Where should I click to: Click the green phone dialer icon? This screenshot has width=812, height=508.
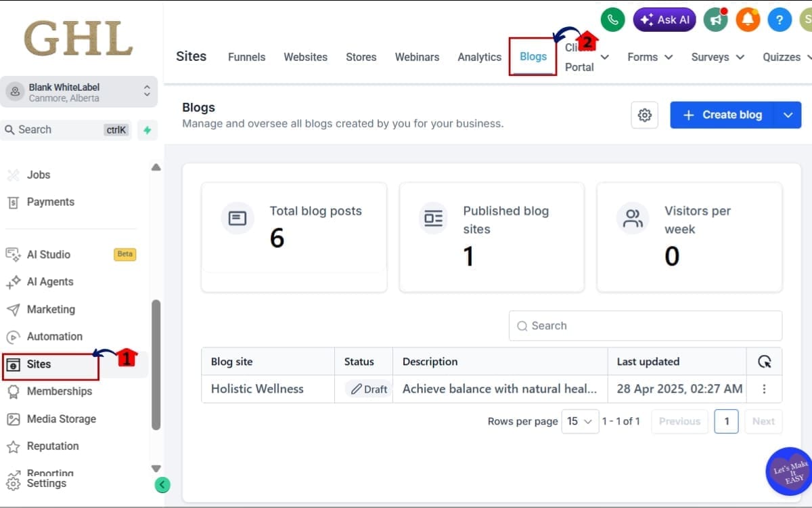point(612,20)
